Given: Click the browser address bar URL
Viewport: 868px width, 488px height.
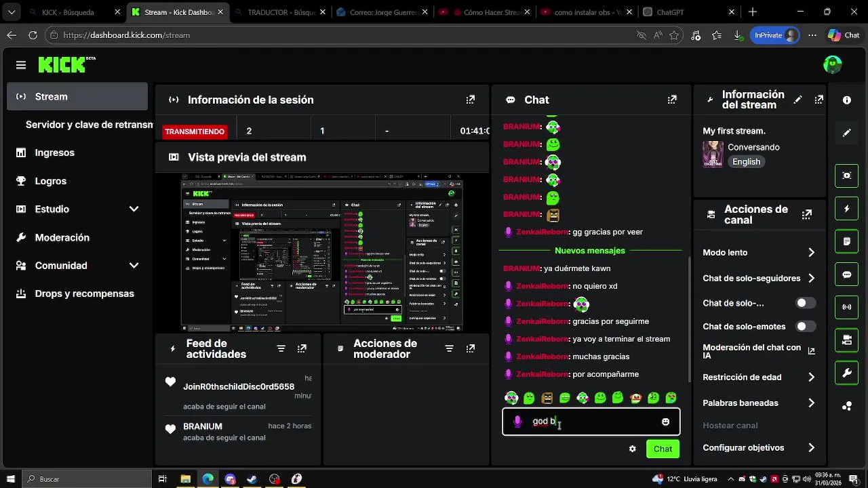Looking at the screenshot, I should (x=127, y=35).
